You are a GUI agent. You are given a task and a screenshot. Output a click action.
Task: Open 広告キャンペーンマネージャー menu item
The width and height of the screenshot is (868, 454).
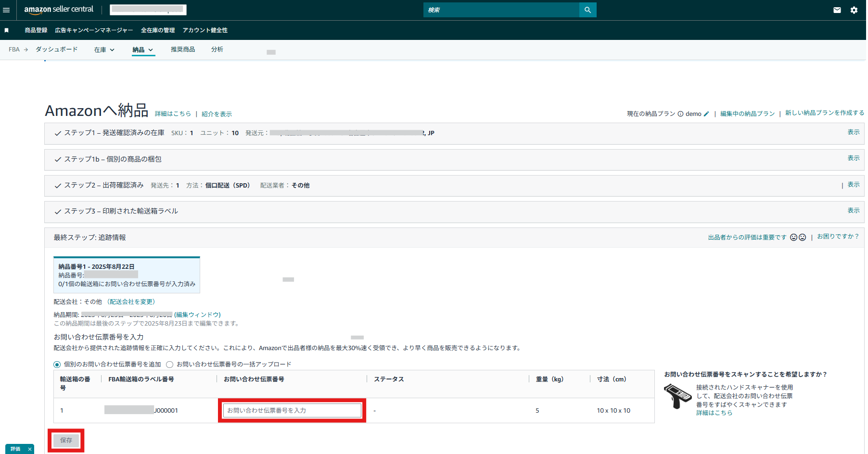click(x=94, y=30)
